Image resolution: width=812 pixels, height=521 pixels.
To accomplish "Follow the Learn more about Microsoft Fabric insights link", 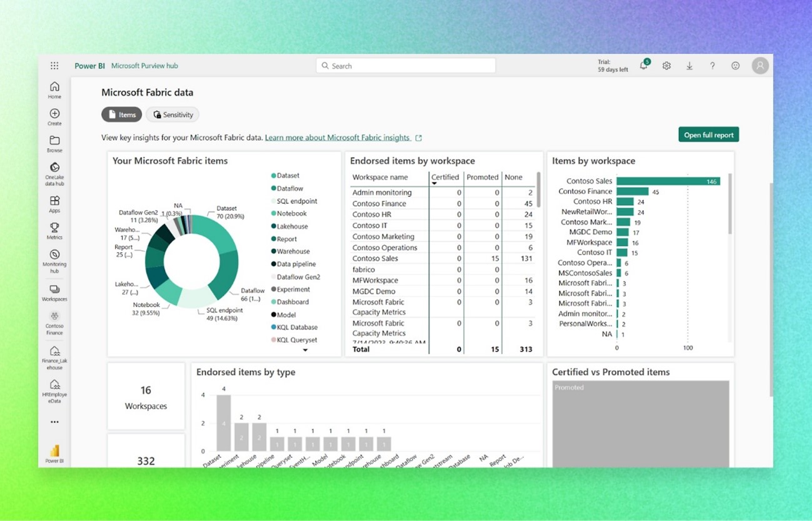I will (338, 137).
